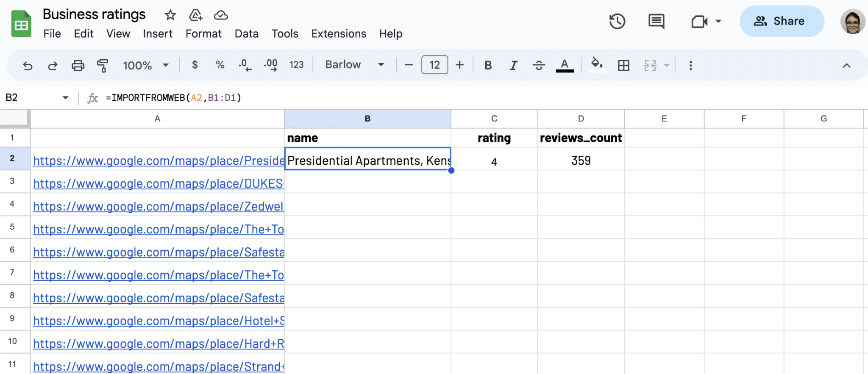Click the formula bar IMPORTFROMWEB formula
Viewport: 868px width, 374px height.
click(x=173, y=98)
